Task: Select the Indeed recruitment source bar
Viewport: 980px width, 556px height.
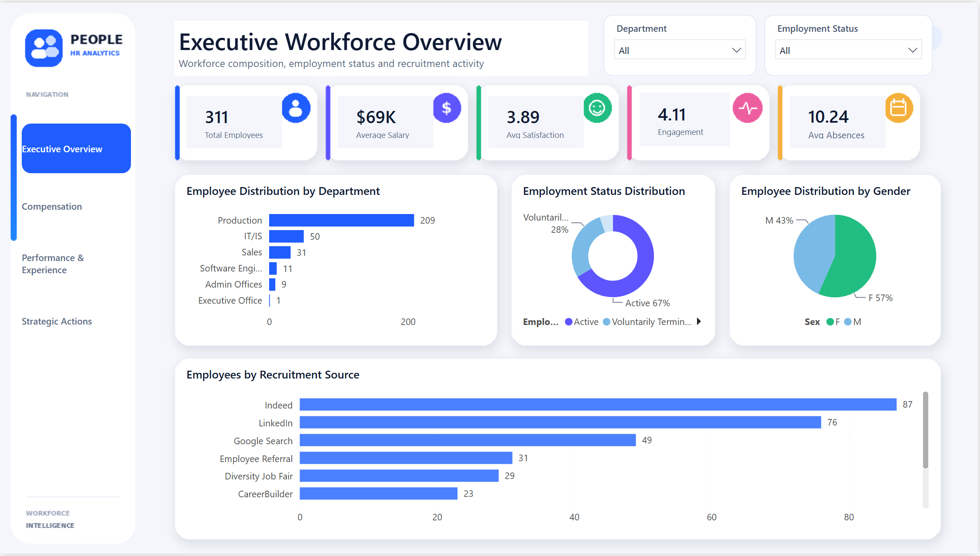Action: point(598,405)
